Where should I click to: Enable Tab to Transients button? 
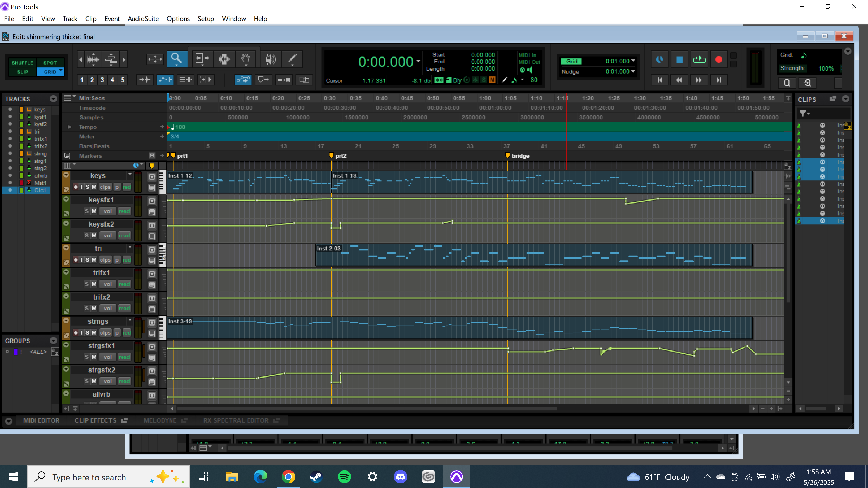tap(145, 80)
